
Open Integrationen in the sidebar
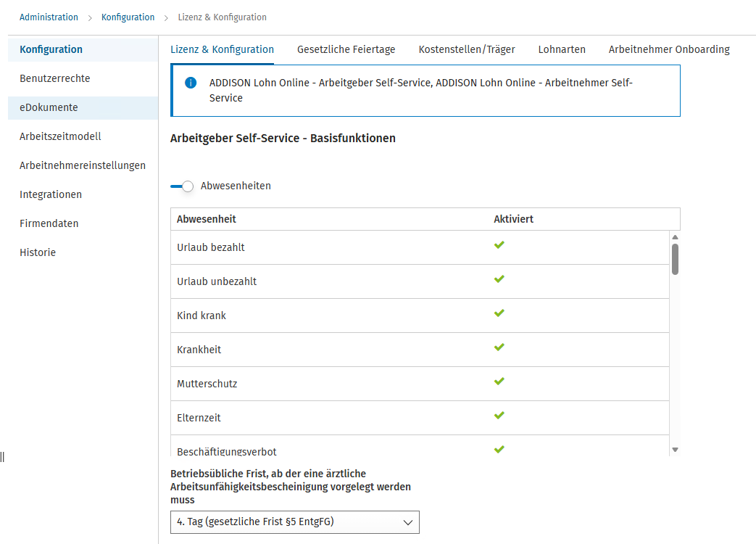tap(83, 194)
